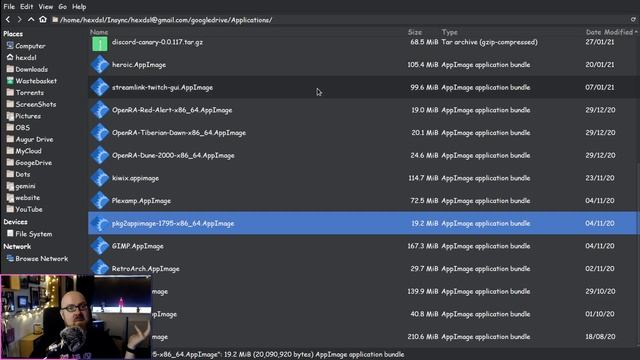Open YouTube folder in sidebar

[24, 209]
